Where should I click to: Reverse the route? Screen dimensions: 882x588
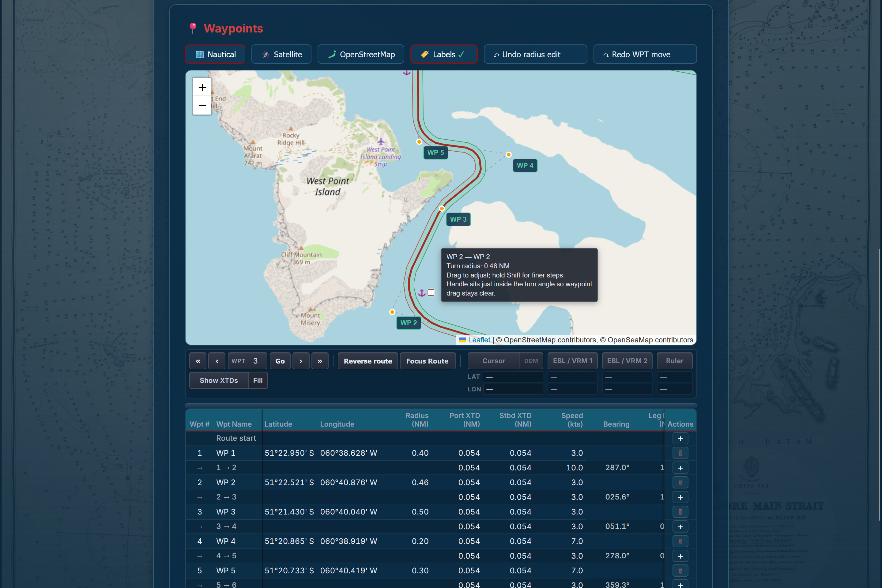pos(367,361)
